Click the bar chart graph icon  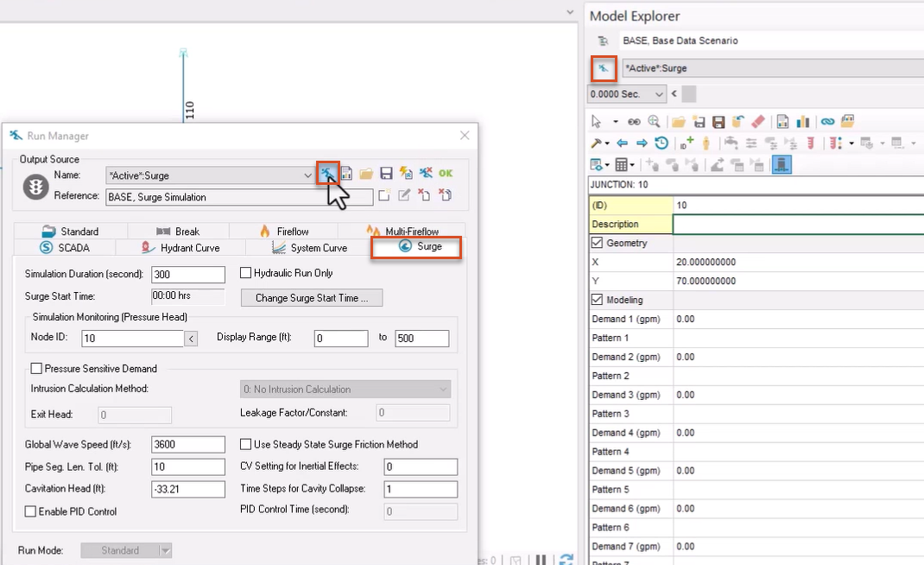[802, 122]
